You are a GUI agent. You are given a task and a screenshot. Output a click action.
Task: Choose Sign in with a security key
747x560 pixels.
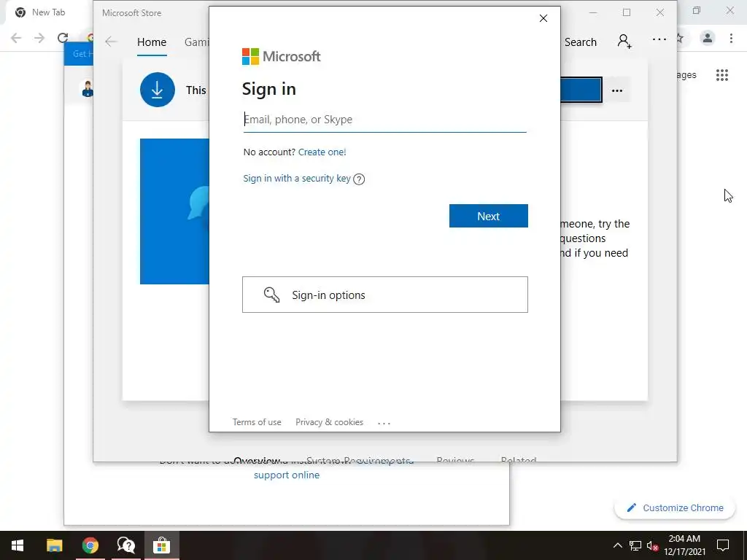point(297,178)
